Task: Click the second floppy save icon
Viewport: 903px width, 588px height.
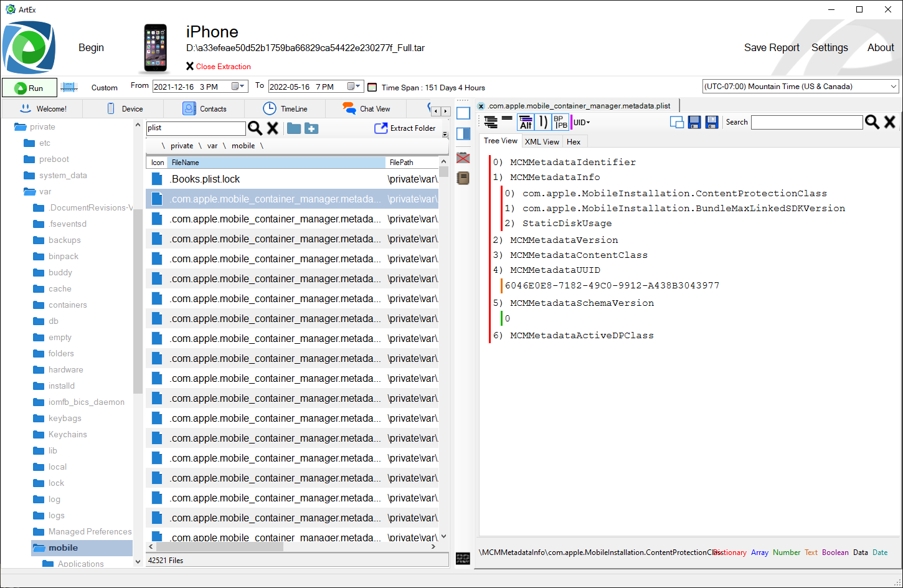Action: click(712, 122)
